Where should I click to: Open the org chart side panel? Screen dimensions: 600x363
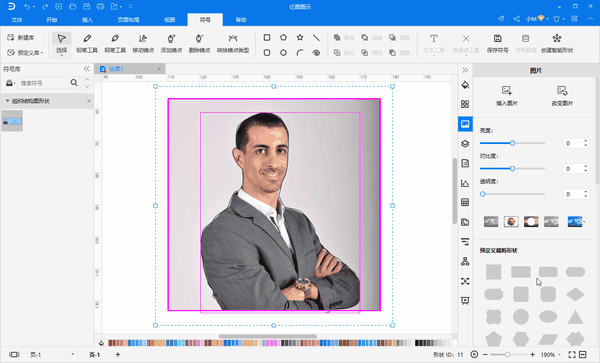[465, 262]
